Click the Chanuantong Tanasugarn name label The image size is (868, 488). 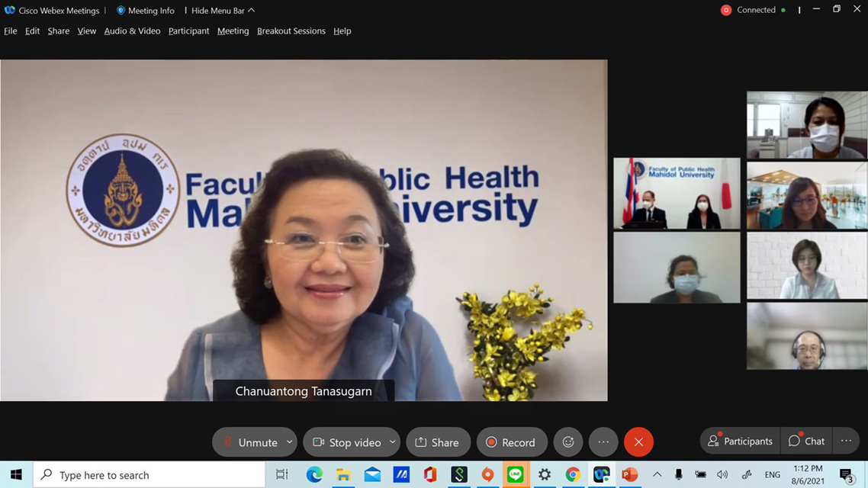[304, 391]
